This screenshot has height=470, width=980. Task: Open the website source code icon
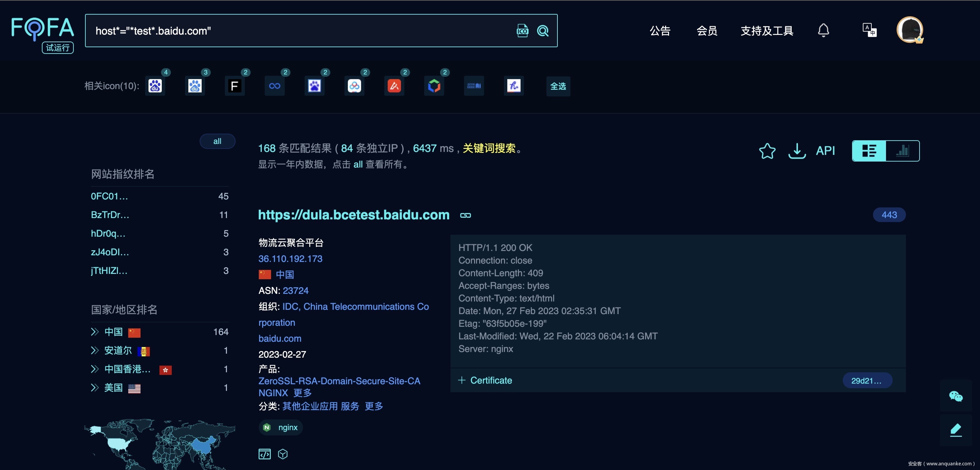tap(264, 454)
